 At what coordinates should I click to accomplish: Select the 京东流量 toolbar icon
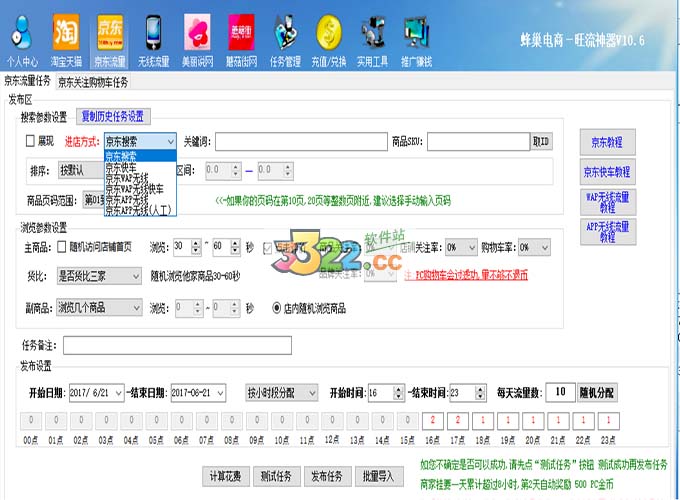coord(110,41)
